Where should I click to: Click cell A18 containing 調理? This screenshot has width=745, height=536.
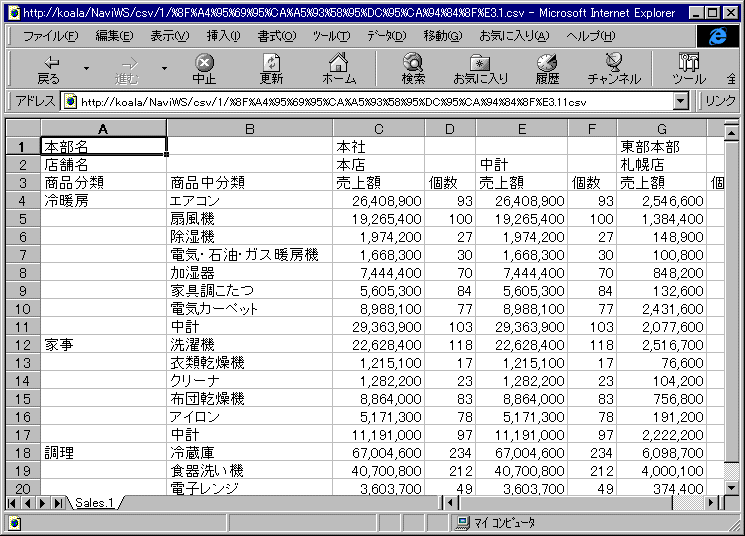(104, 453)
